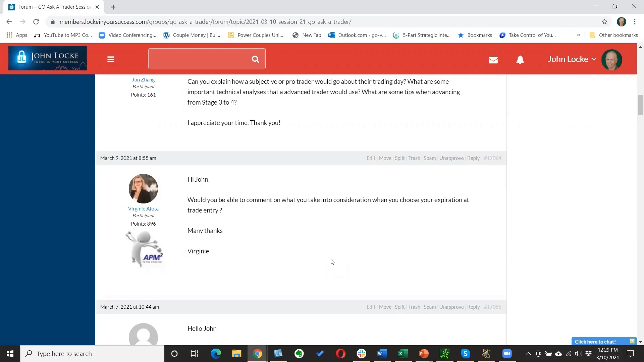Click Reply on March 7 post
This screenshot has width=644, height=362.
(473, 307)
